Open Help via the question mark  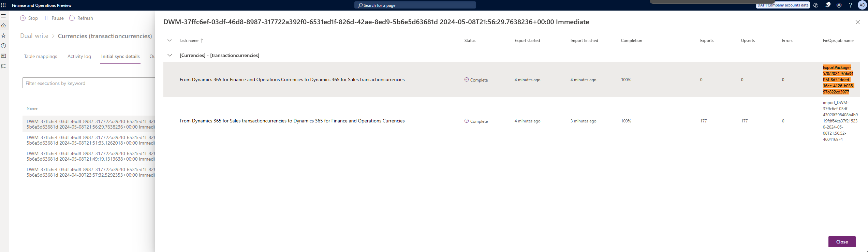[850, 5]
